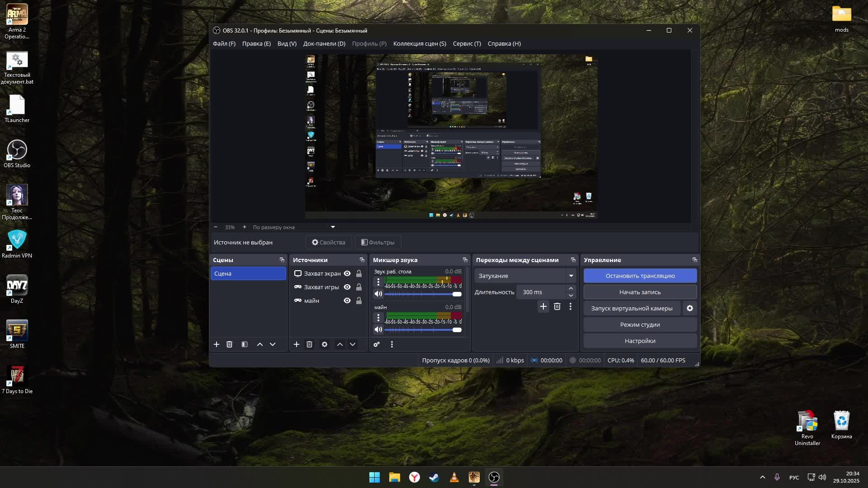Delete selected source with trash icon

[x=309, y=344]
